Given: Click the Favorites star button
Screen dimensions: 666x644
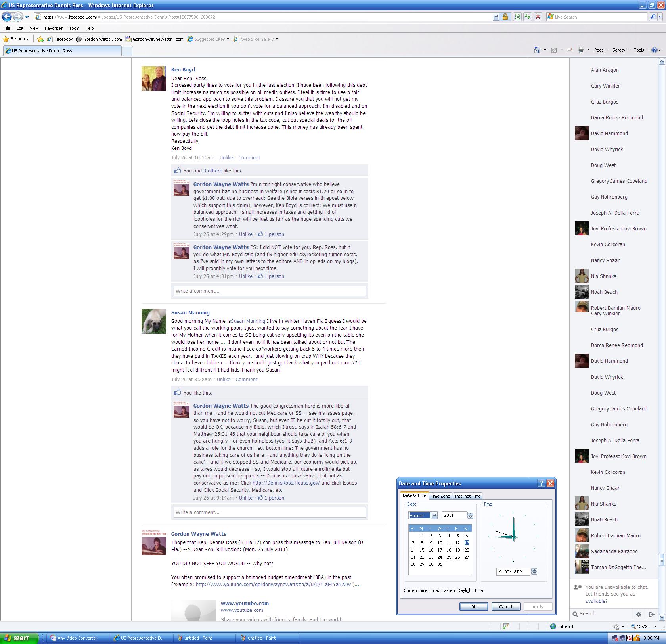Looking at the screenshot, I should (x=16, y=39).
